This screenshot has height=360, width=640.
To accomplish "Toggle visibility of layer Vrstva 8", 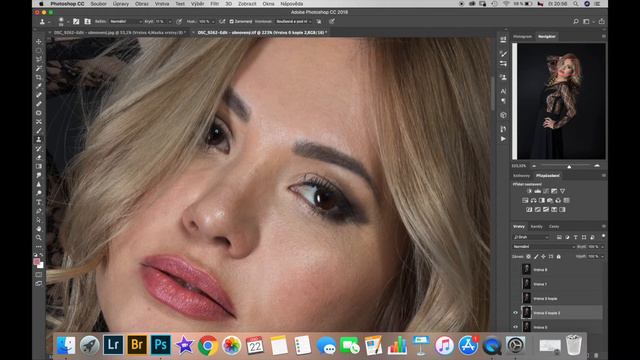I will (x=515, y=269).
